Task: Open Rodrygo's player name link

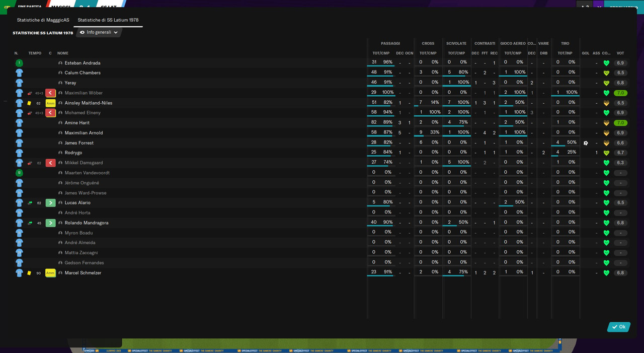Action: tap(73, 153)
